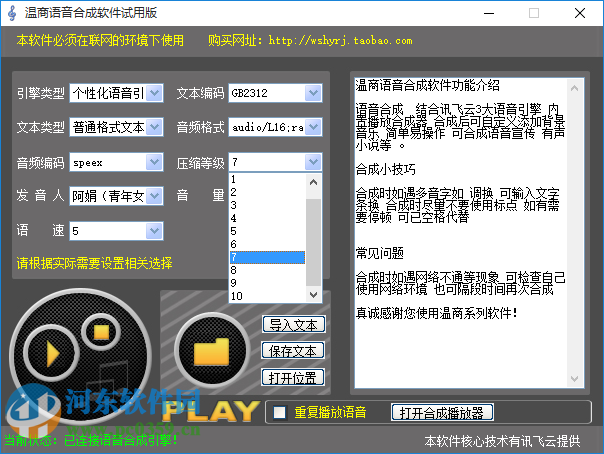
Task: Expand the 音频格式 dropdown
Action: (313, 127)
